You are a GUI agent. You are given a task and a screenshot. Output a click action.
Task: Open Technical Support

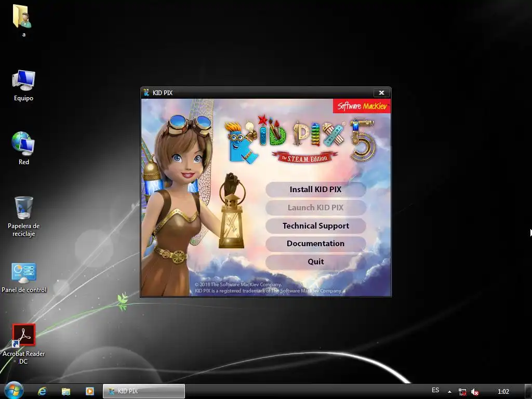pyautogui.click(x=315, y=225)
